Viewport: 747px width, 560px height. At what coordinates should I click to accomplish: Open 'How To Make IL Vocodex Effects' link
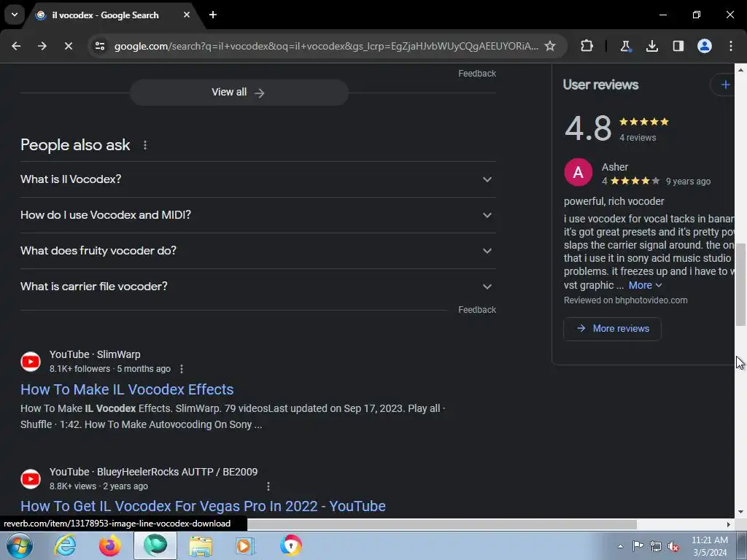127,389
